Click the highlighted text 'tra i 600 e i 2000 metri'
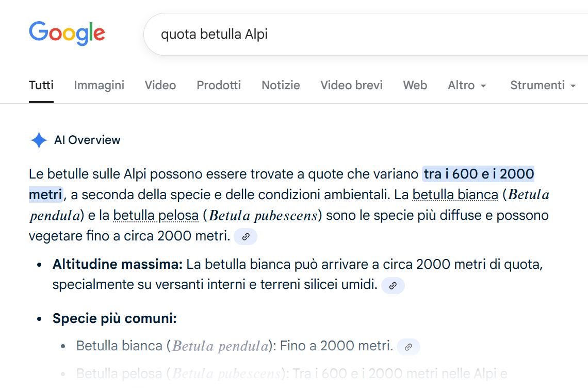This screenshot has height=388, width=588. (479, 174)
